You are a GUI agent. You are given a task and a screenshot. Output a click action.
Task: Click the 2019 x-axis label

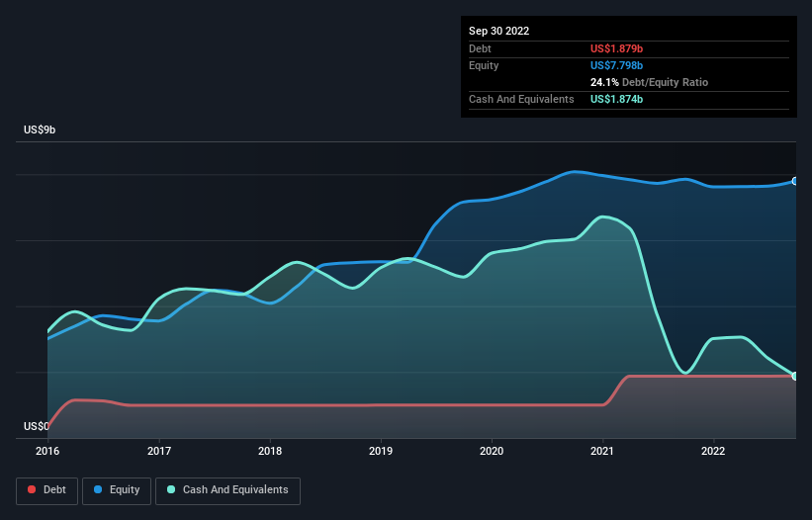pos(381,451)
